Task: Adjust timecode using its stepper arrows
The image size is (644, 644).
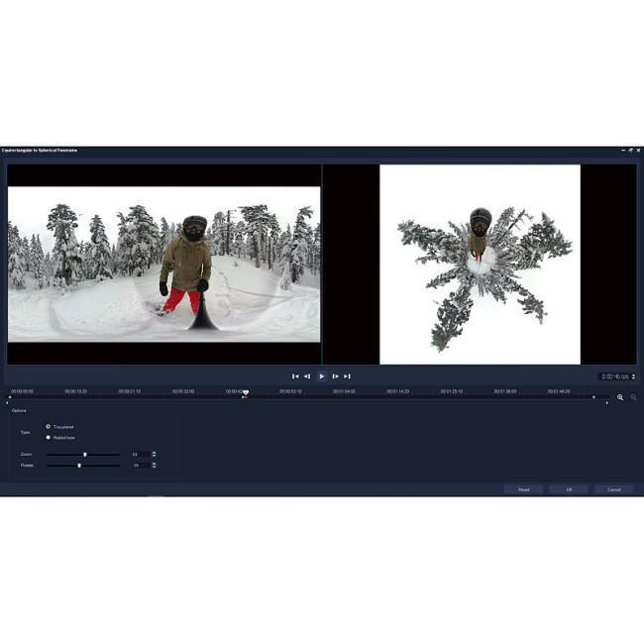Action: [633, 376]
